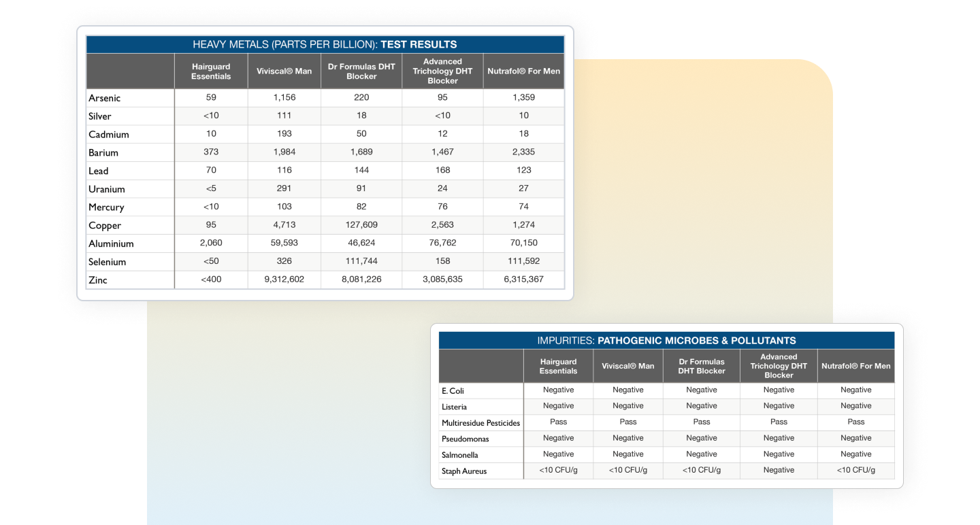Image resolution: width=980 pixels, height=525 pixels.
Task: Click Dr Formulas DHT Blocker impurities header
Action: point(702,366)
